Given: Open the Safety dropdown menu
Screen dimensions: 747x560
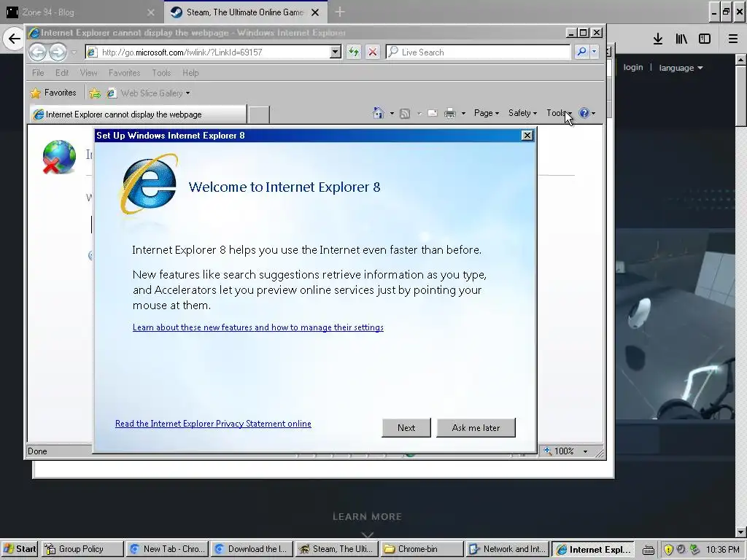Looking at the screenshot, I should [522, 113].
